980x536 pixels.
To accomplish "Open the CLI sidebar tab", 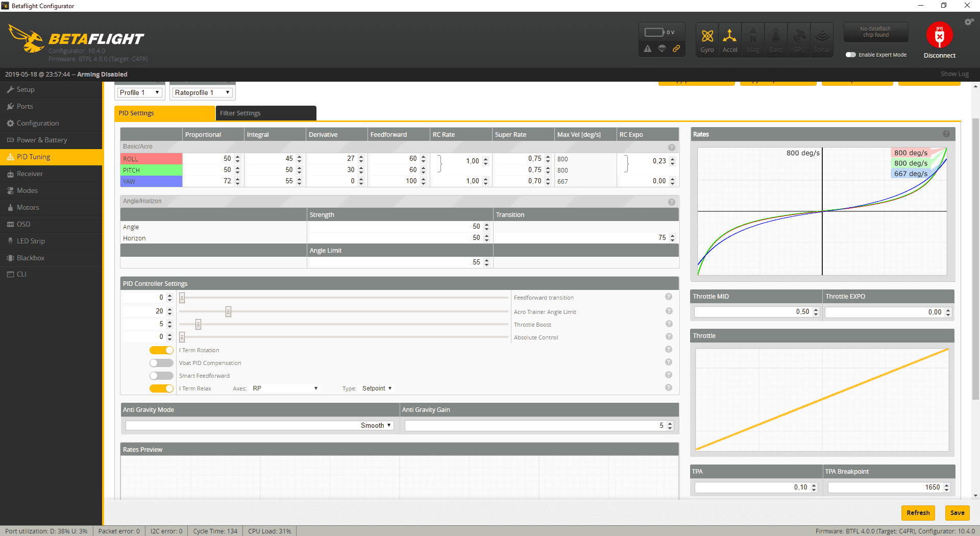I will coord(51,274).
